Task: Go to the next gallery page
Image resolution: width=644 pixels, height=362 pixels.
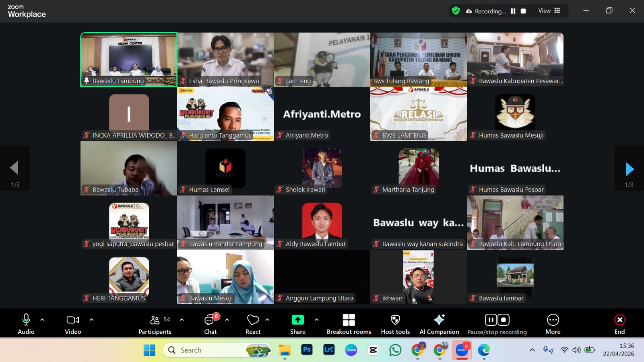Action: pyautogui.click(x=629, y=169)
